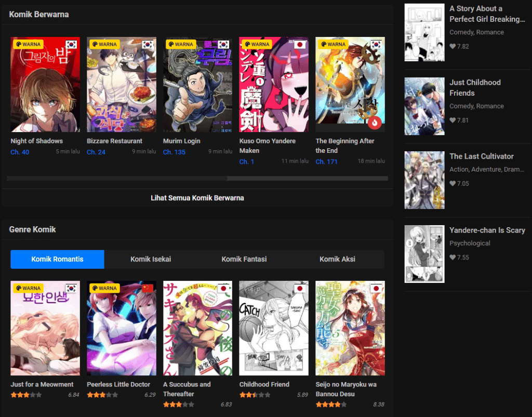Click the WARNA badge on Just for a Meowment
Screen dimensions: 532x417
(28, 288)
